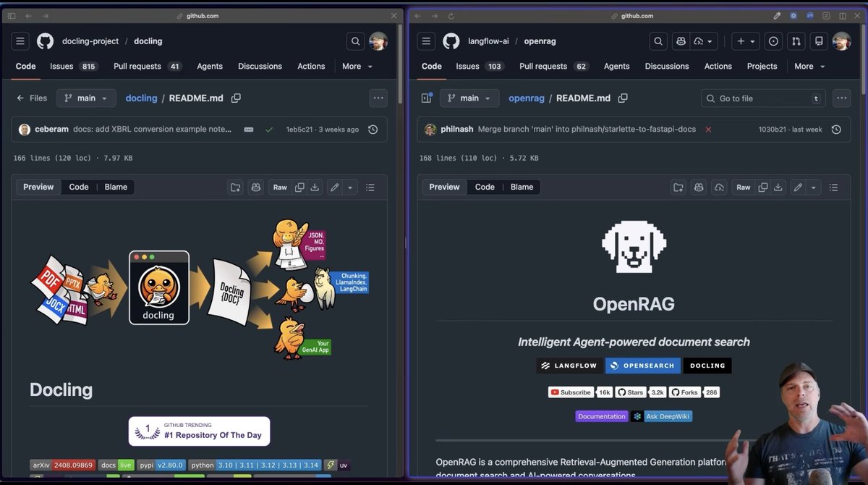Click Raw button in openrag toolbar

point(743,187)
